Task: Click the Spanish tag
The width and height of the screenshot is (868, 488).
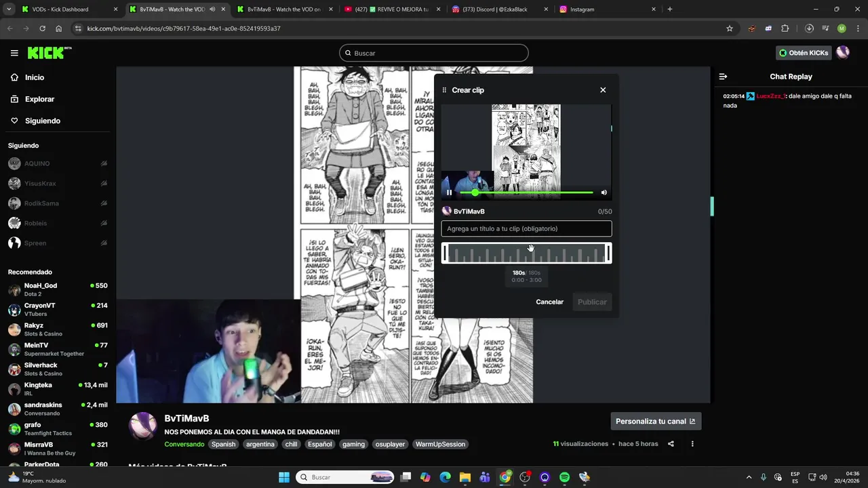Action: point(223,444)
